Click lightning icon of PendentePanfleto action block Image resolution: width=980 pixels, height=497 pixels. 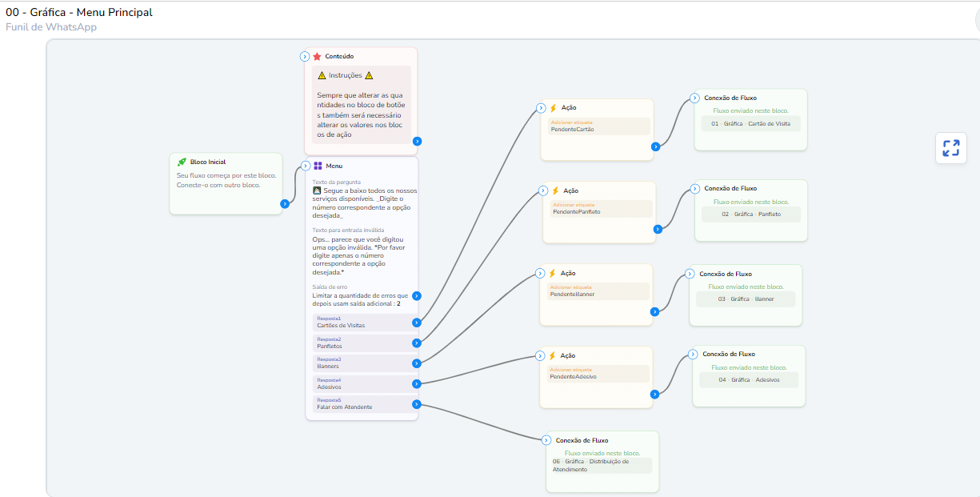coord(555,191)
